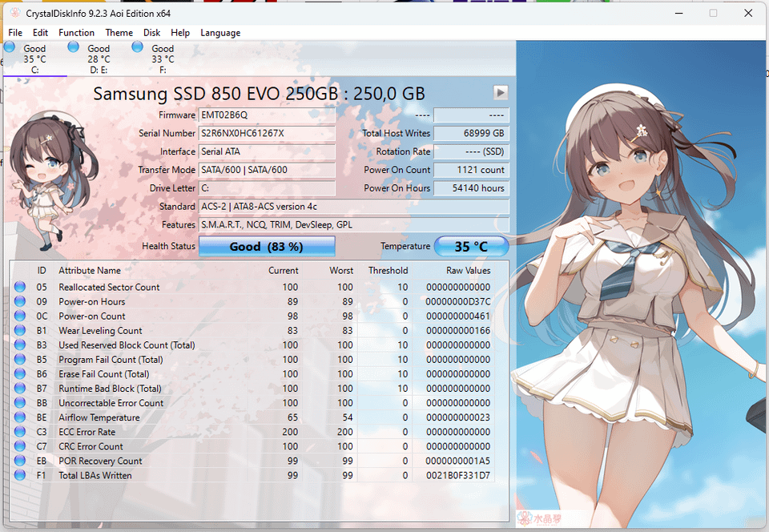Click status orb for ECC Error Rate
The width and height of the screenshot is (769, 532).
19,431
